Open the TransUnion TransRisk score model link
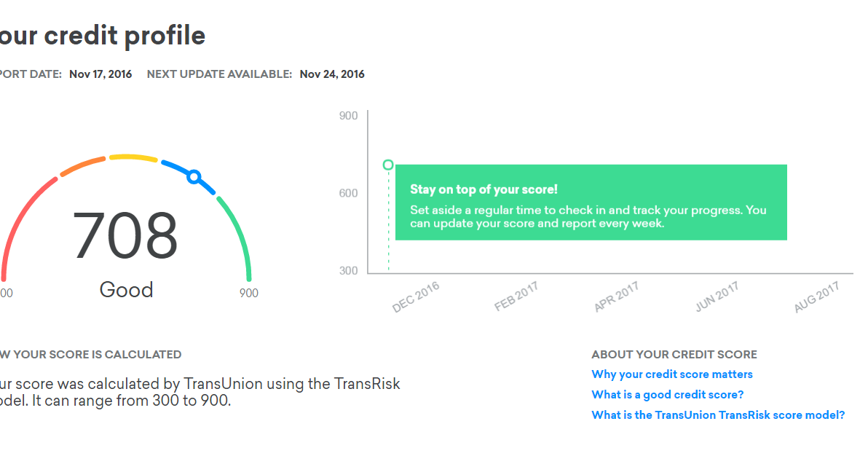The image size is (868, 456). pos(718,415)
